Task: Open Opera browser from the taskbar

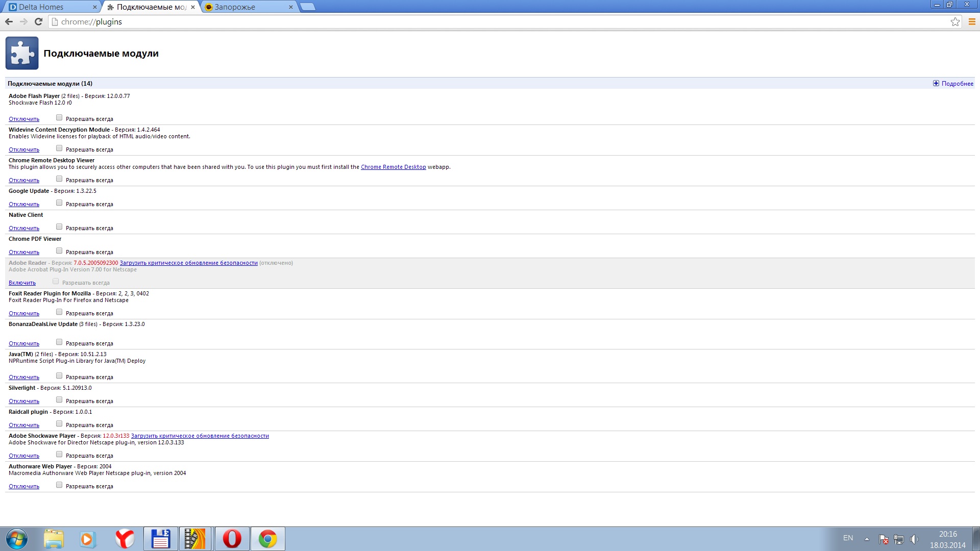Action: 232,539
